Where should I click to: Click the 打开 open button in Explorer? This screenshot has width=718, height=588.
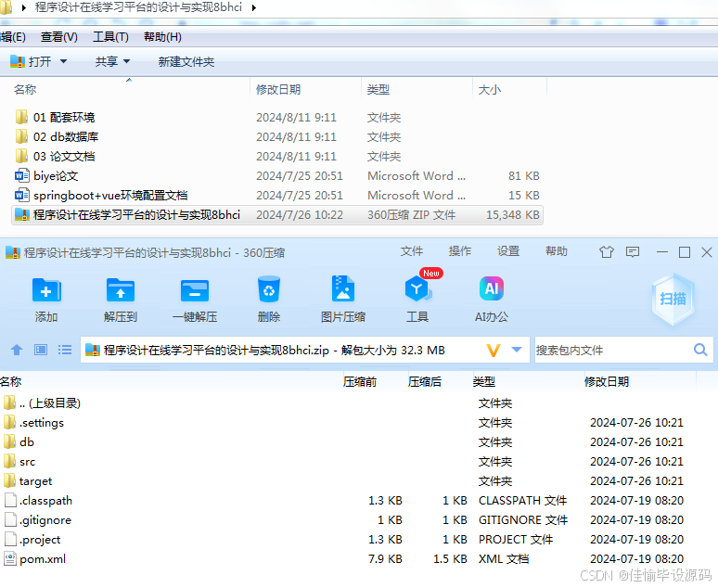tap(31, 61)
